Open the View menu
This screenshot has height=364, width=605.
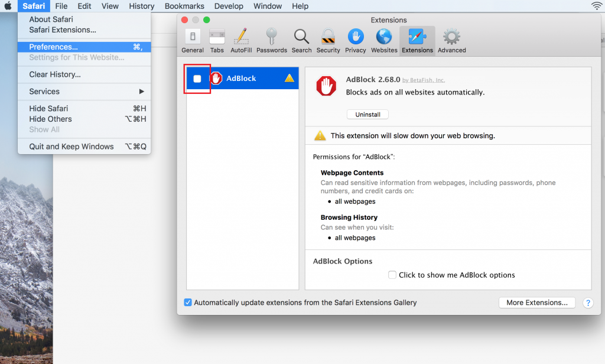coord(110,6)
